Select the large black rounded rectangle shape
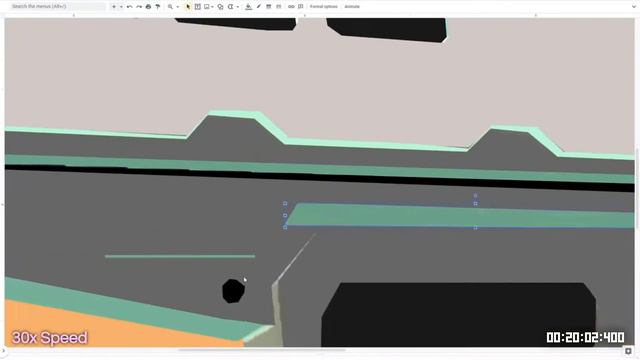The width and height of the screenshot is (640, 360). click(458, 315)
